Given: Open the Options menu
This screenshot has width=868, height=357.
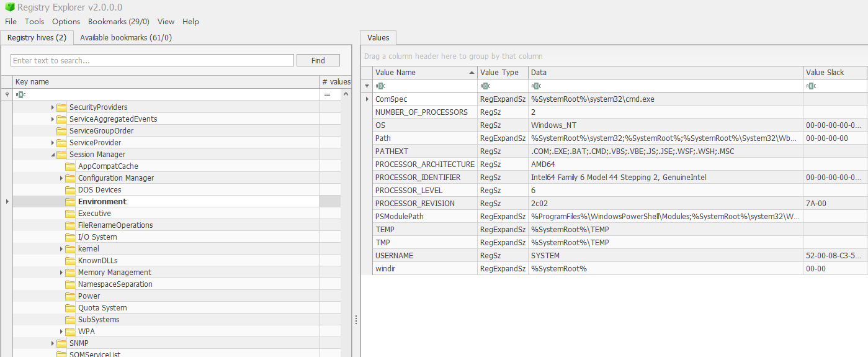Looking at the screenshot, I should (x=66, y=21).
